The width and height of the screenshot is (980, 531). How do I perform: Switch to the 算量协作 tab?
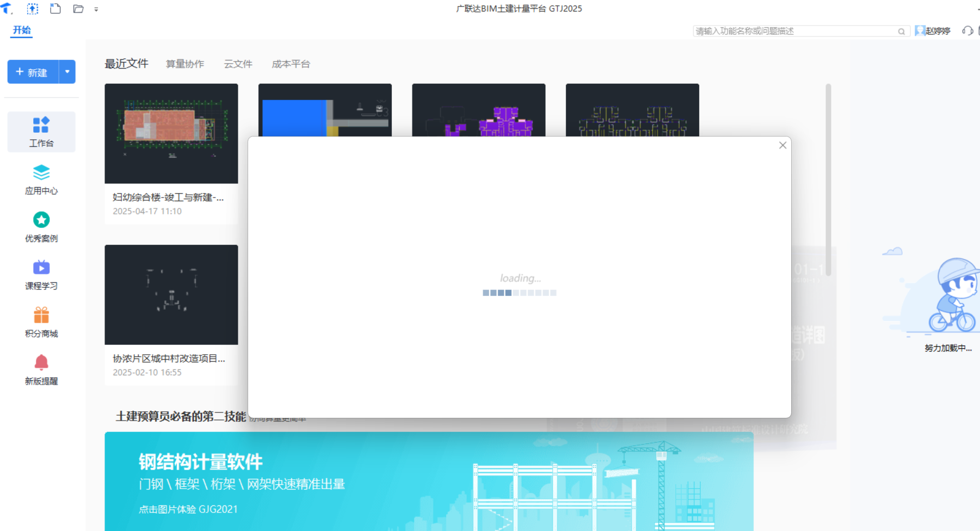coord(185,64)
